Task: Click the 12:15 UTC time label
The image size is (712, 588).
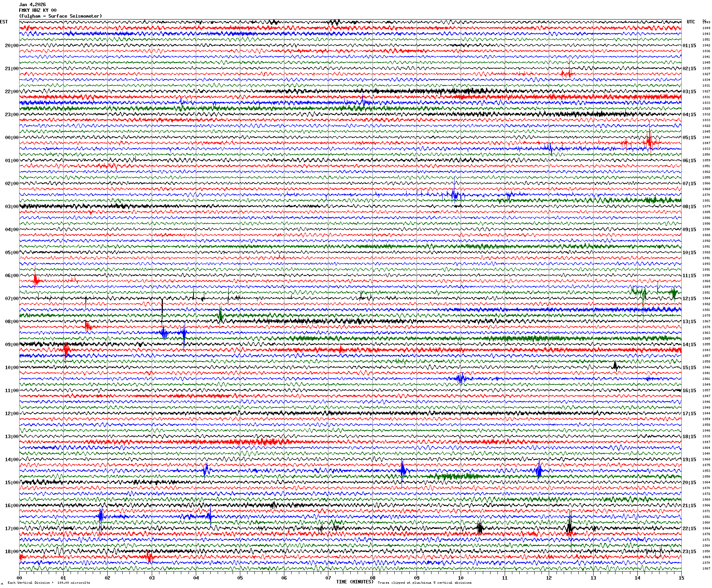Action: (x=689, y=299)
